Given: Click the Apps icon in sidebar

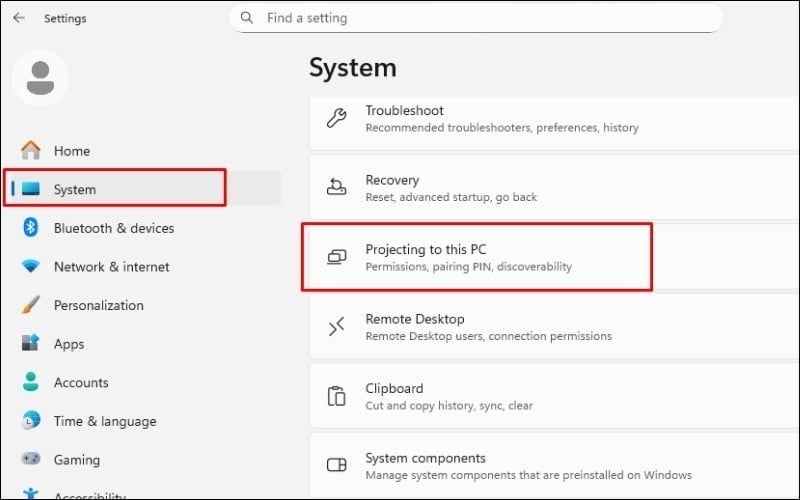Looking at the screenshot, I should pos(31,343).
